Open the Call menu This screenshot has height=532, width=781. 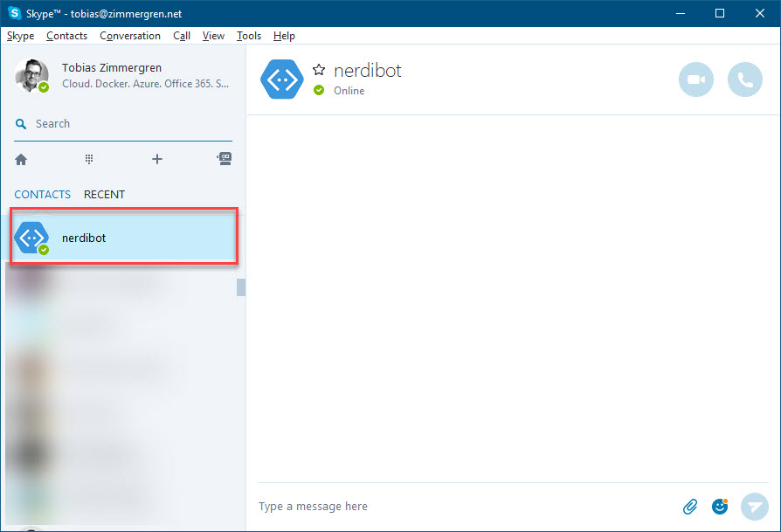(x=182, y=36)
